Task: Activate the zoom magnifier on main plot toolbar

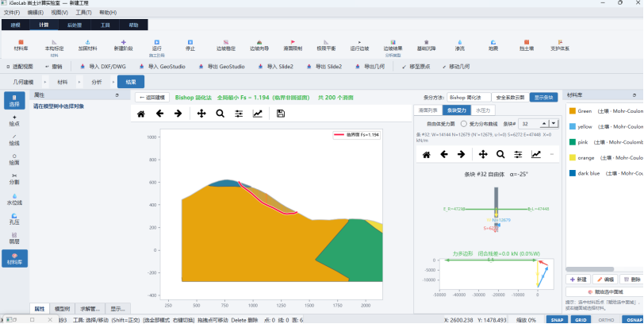Action: [x=220, y=114]
